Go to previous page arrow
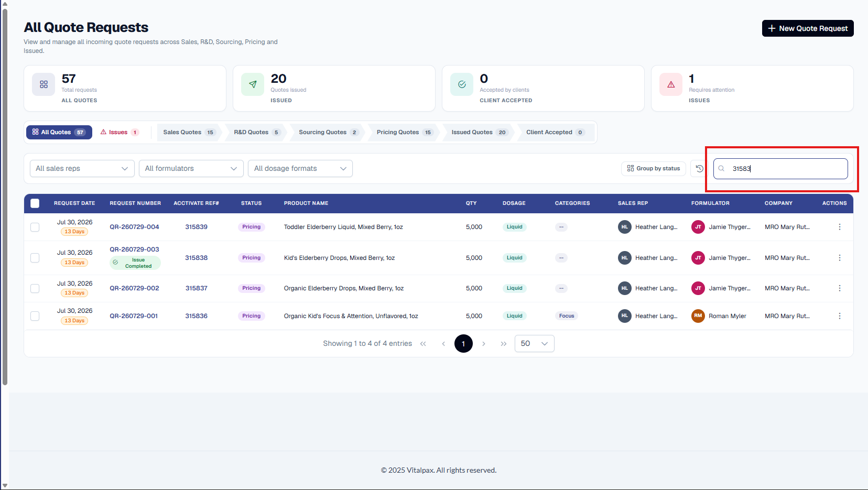The image size is (868, 490). (443, 344)
